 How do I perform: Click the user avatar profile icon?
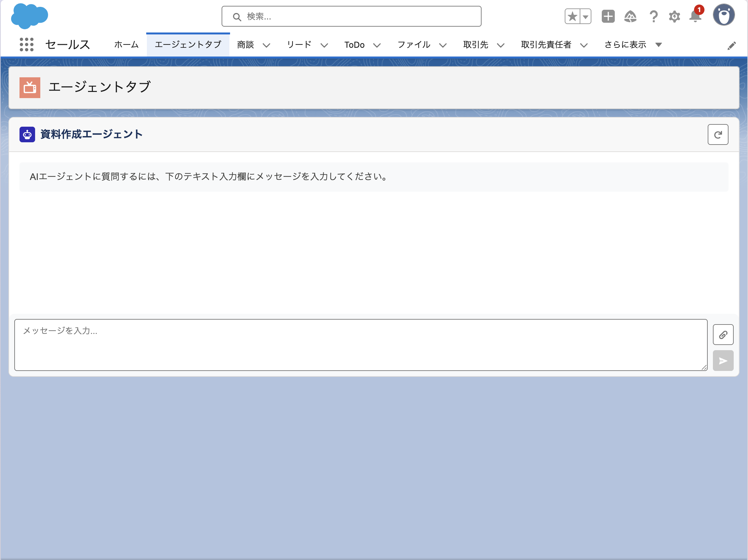point(724,15)
